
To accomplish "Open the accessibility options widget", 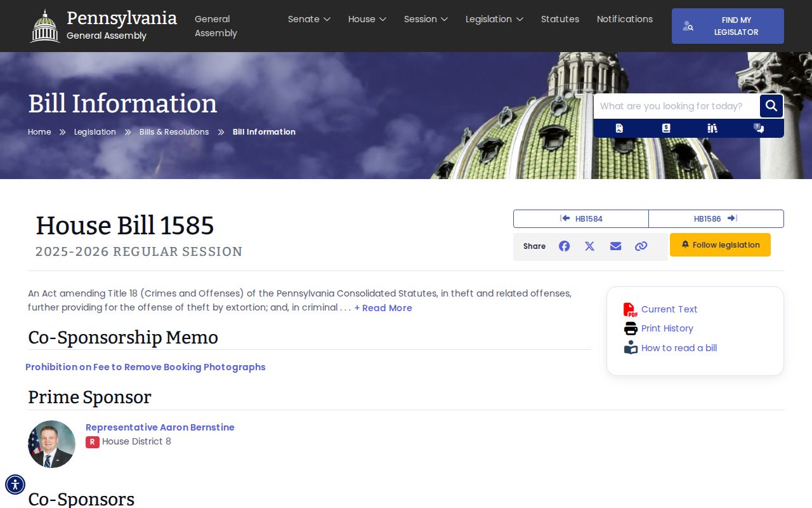I will click(x=15, y=485).
